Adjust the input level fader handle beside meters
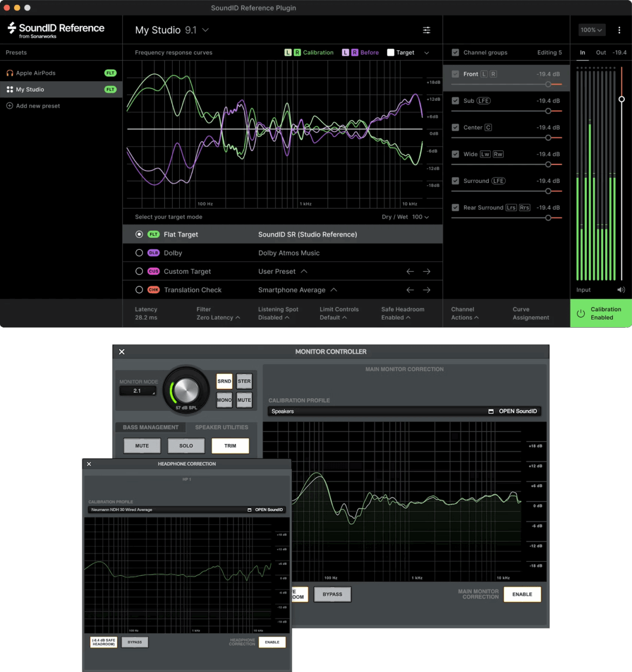The width and height of the screenshot is (632, 672). [621, 99]
